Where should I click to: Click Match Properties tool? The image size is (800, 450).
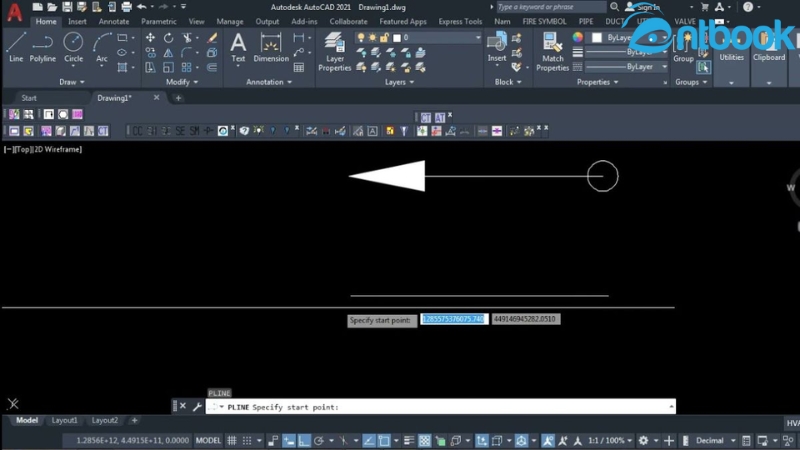pyautogui.click(x=553, y=52)
